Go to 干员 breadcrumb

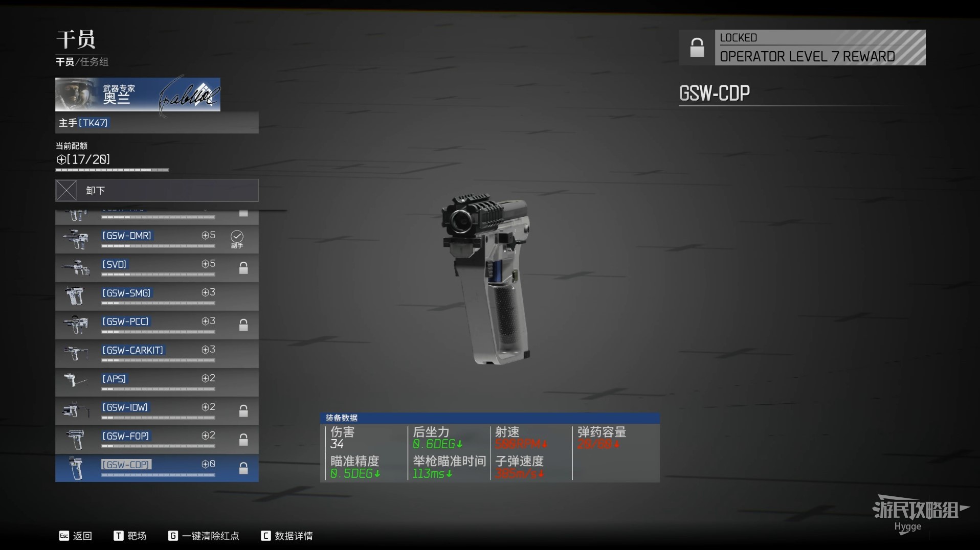tap(64, 62)
